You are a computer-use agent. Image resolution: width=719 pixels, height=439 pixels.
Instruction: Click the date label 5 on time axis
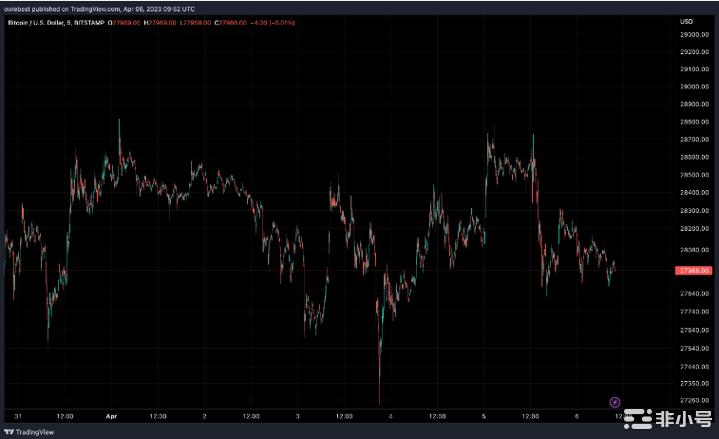484,413
